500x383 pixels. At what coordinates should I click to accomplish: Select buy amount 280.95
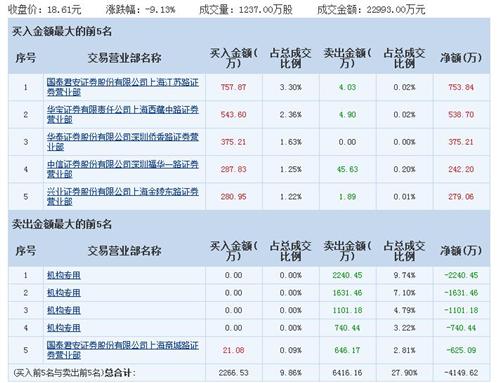coord(233,197)
